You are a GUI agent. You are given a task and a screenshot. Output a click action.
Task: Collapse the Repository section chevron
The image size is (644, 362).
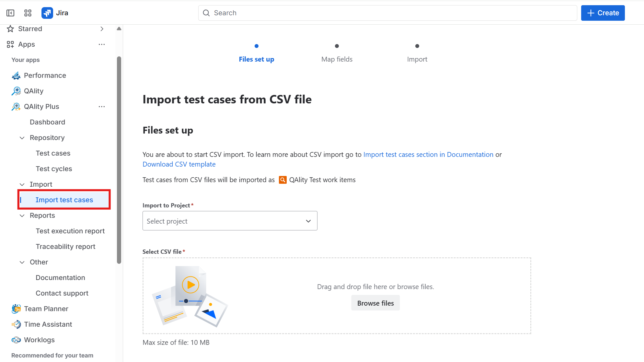(x=22, y=138)
